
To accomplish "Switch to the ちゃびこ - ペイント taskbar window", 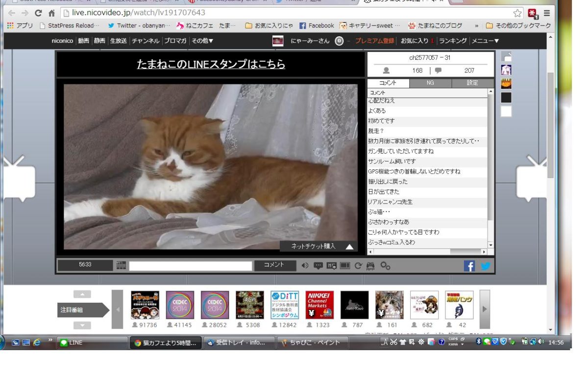I will [x=313, y=342].
